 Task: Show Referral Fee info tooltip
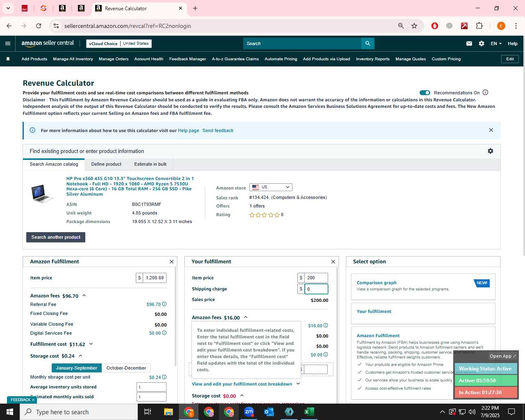164,304
